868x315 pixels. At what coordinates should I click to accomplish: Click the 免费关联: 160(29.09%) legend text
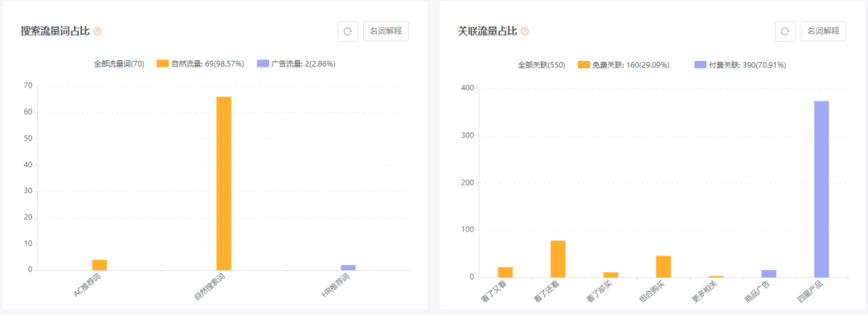[x=631, y=65]
